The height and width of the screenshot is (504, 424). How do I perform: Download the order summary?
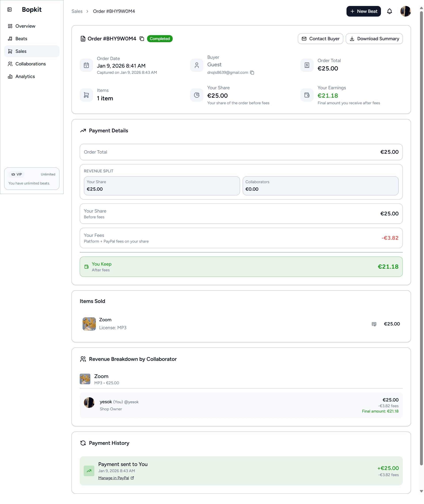point(374,38)
